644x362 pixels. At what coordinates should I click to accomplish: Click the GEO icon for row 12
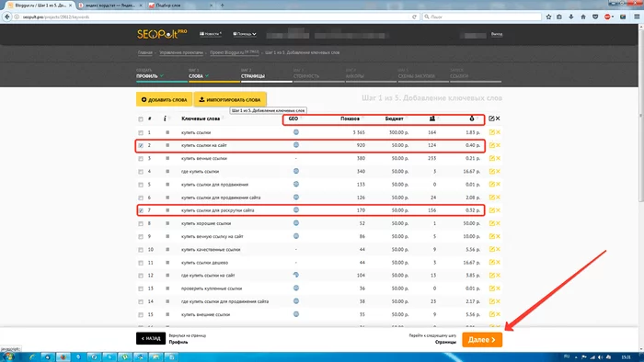pyautogui.click(x=296, y=275)
